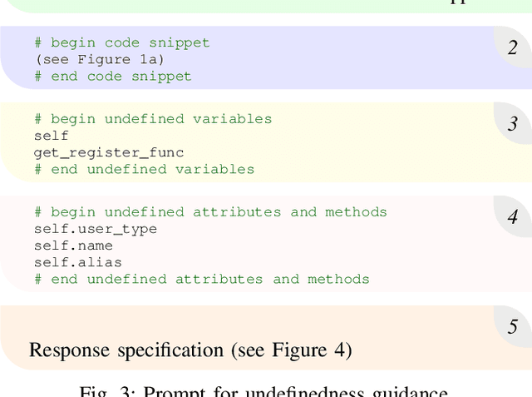532x397 pixels.
Task: Click the self.alias attribute
Action: click(78, 262)
